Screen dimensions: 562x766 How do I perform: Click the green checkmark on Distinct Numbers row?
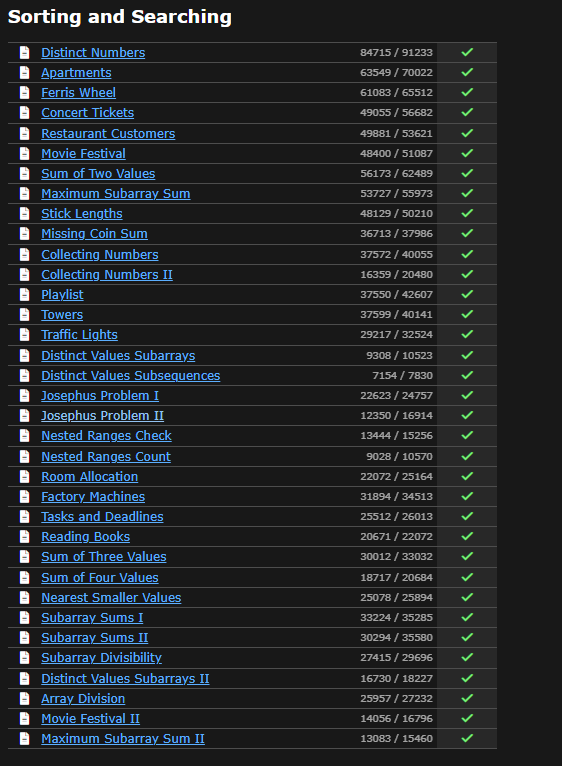point(467,52)
